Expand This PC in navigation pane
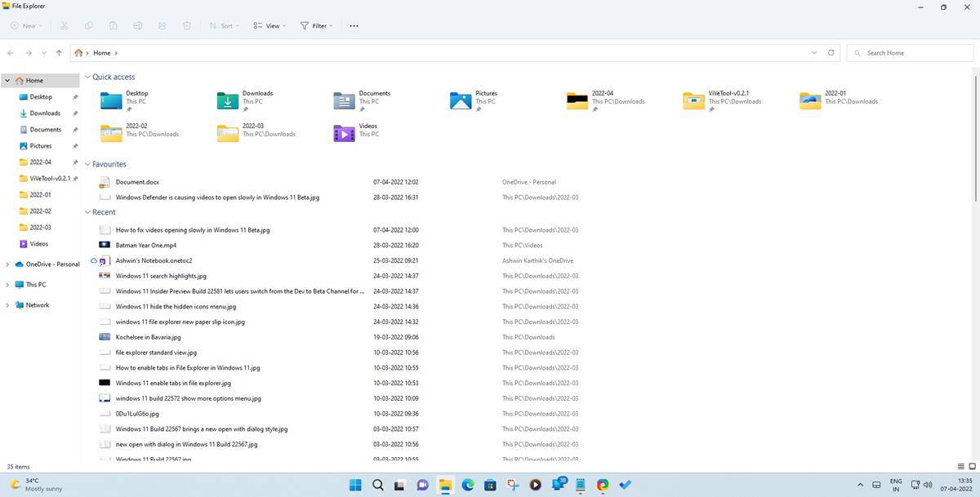 pos(7,285)
